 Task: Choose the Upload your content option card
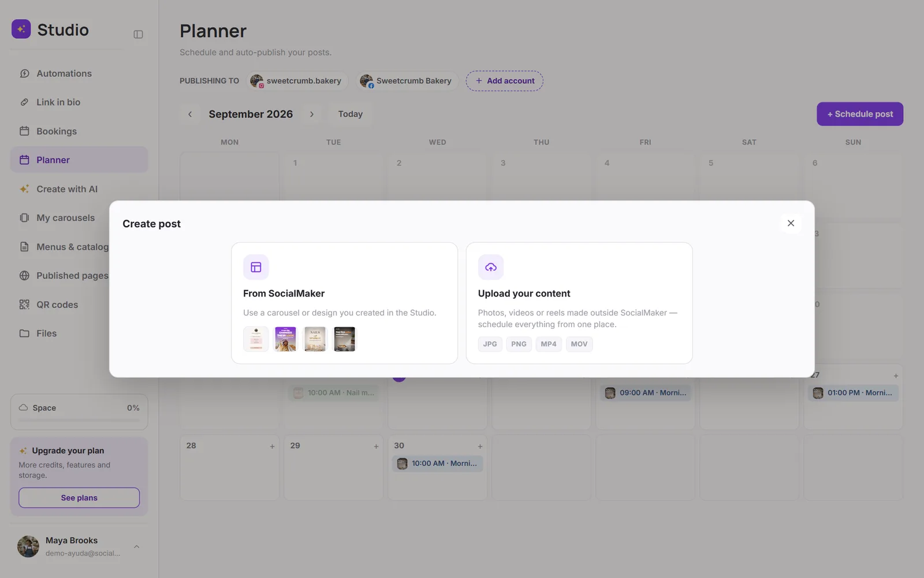[579, 303]
